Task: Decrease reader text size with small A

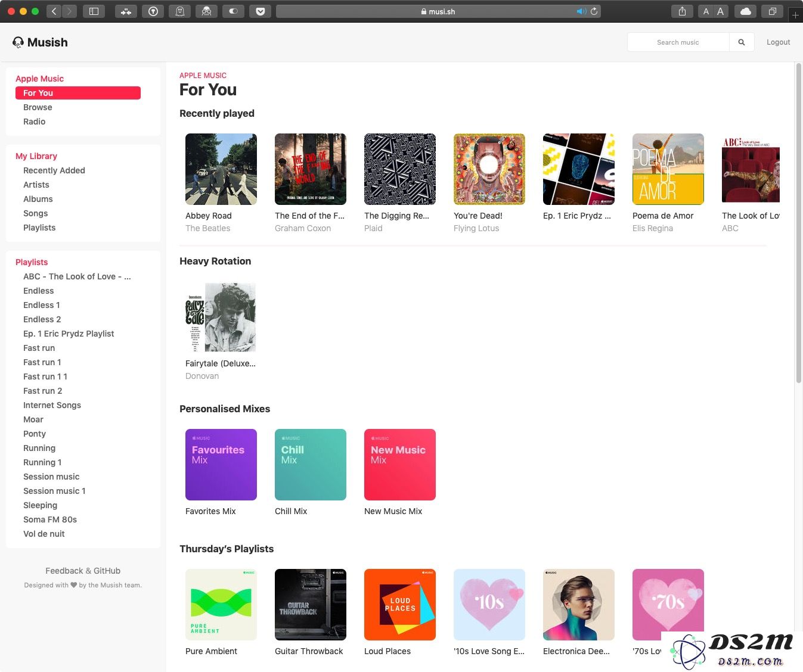Action: click(706, 11)
